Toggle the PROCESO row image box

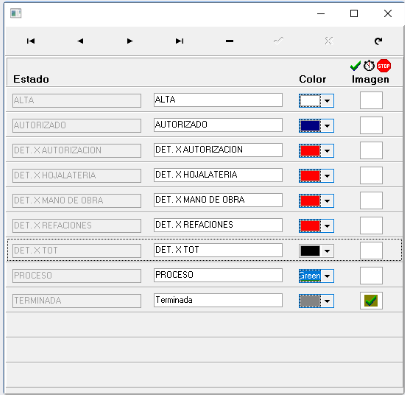pos(371,276)
